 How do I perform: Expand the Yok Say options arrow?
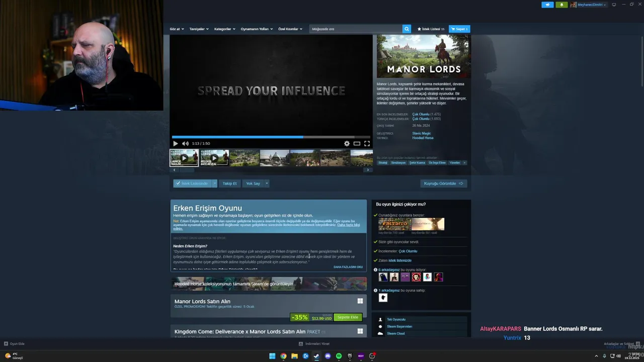pos(267,184)
